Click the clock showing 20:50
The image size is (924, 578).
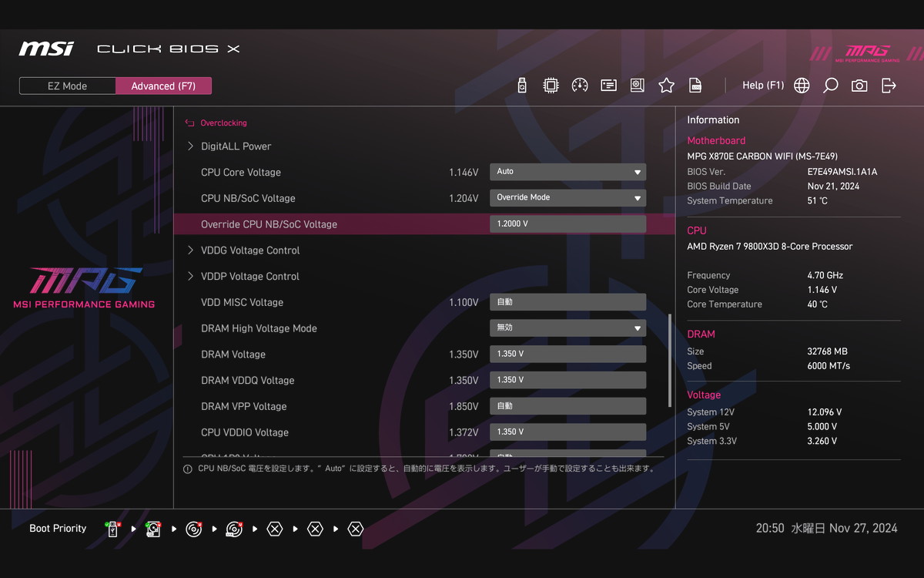click(770, 529)
